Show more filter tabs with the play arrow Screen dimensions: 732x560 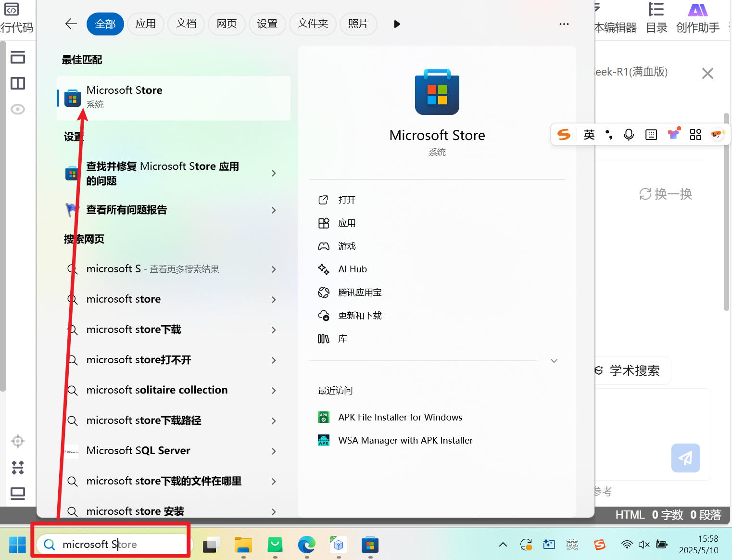(x=397, y=24)
